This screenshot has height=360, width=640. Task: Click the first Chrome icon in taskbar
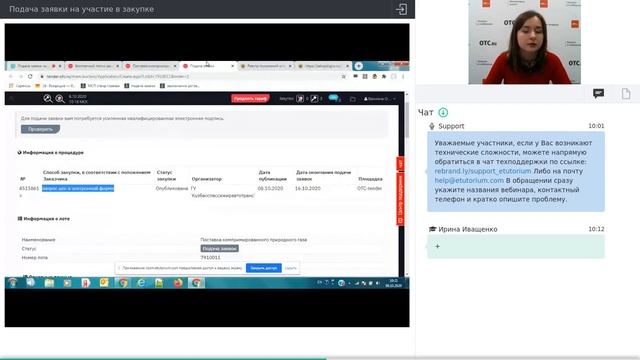pyautogui.click(x=122, y=282)
